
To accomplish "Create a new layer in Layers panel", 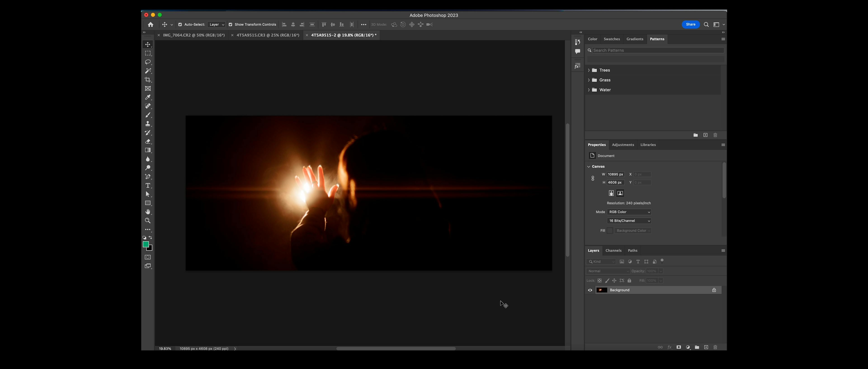I will [706, 347].
